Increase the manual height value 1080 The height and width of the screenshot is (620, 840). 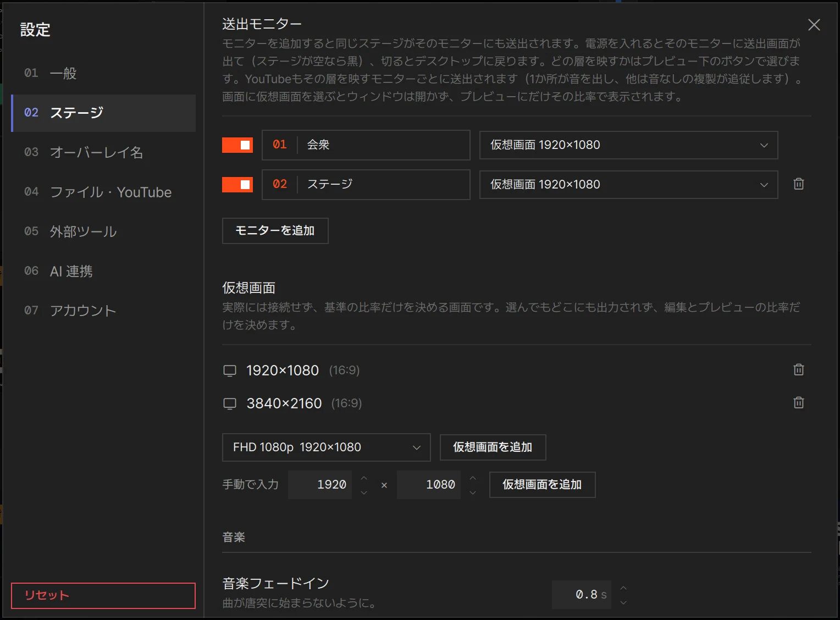(x=473, y=478)
